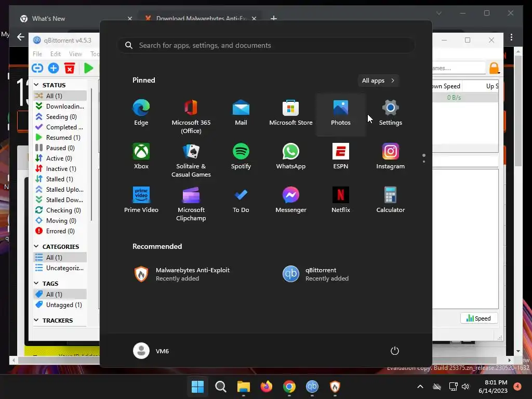
Task: Select Checking (0) status filter
Action: pyautogui.click(x=60, y=210)
